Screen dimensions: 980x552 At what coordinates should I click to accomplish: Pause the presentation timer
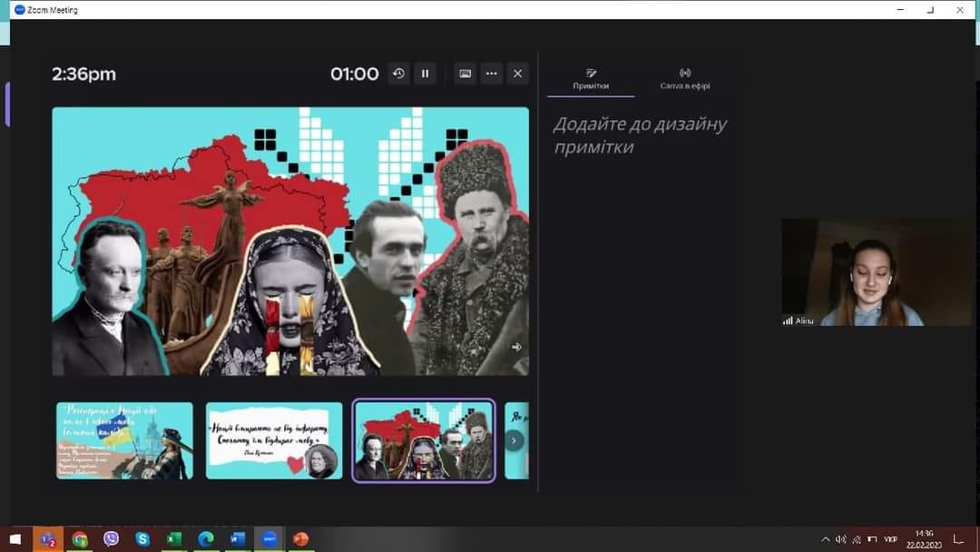point(425,74)
